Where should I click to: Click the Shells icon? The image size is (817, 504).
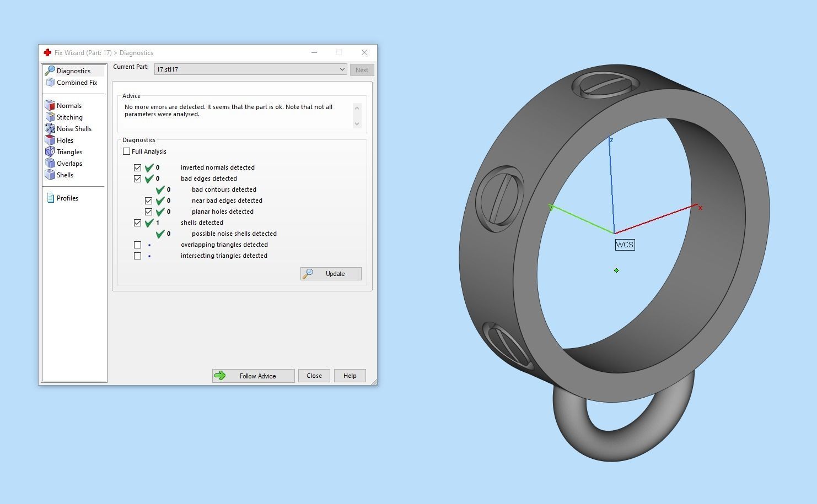pyautogui.click(x=50, y=175)
